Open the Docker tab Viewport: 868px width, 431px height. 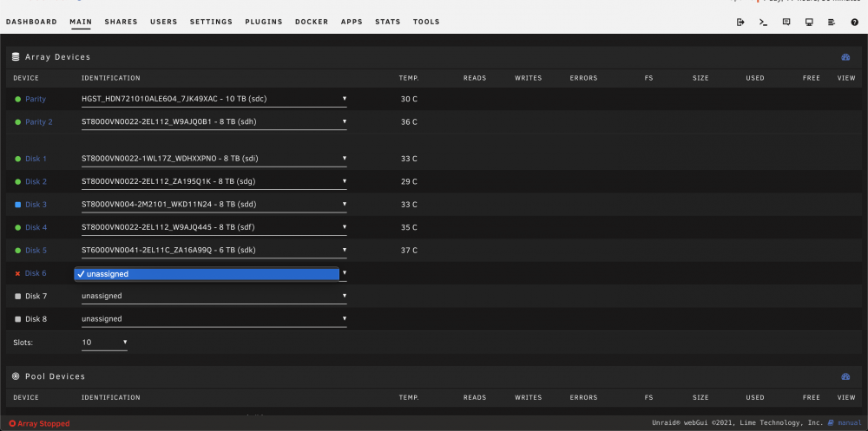pyautogui.click(x=312, y=23)
